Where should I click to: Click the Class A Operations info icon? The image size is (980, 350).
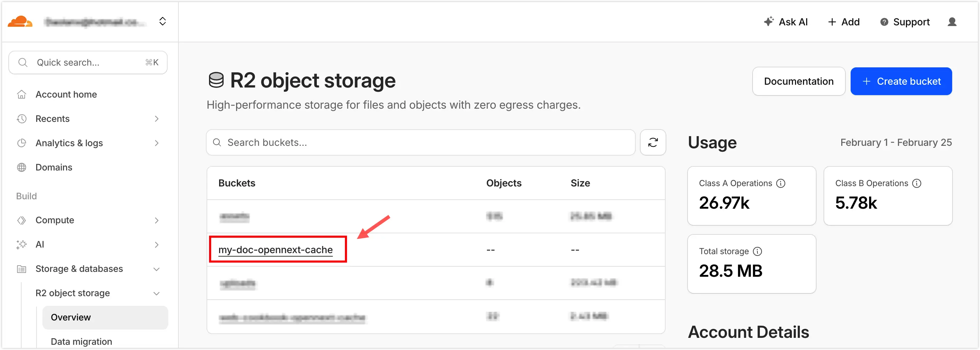pyautogui.click(x=781, y=184)
